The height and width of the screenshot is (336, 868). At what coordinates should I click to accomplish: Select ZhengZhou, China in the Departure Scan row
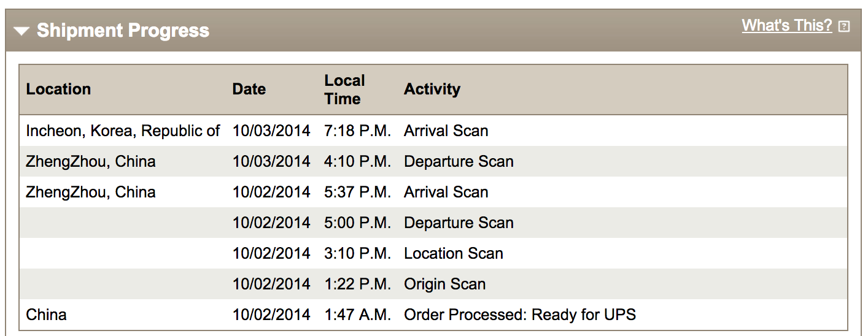(91, 161)
